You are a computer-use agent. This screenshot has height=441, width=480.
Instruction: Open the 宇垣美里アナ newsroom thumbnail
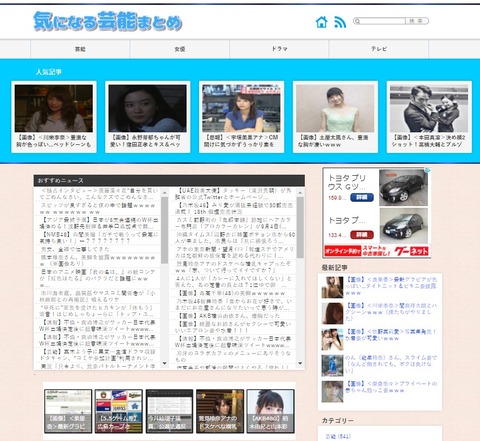tap(242, 108)
